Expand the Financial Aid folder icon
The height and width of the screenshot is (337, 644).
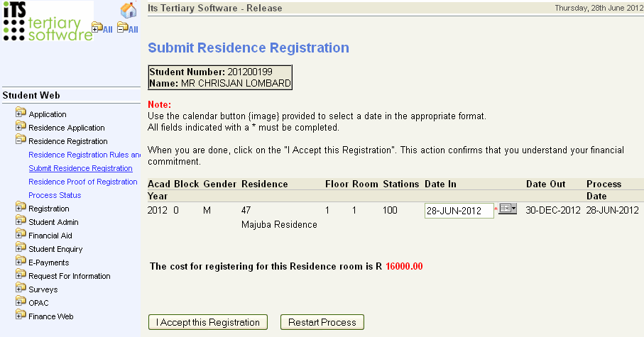21,234
